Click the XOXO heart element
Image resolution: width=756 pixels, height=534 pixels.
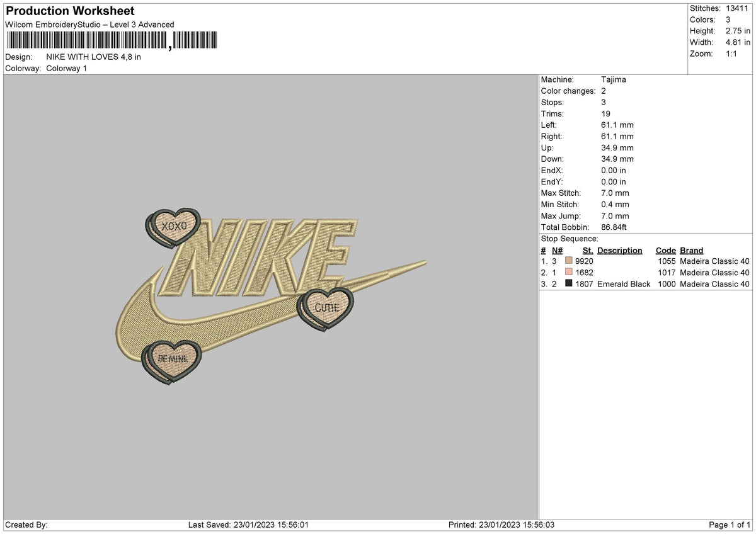click(x=174, y=227)
